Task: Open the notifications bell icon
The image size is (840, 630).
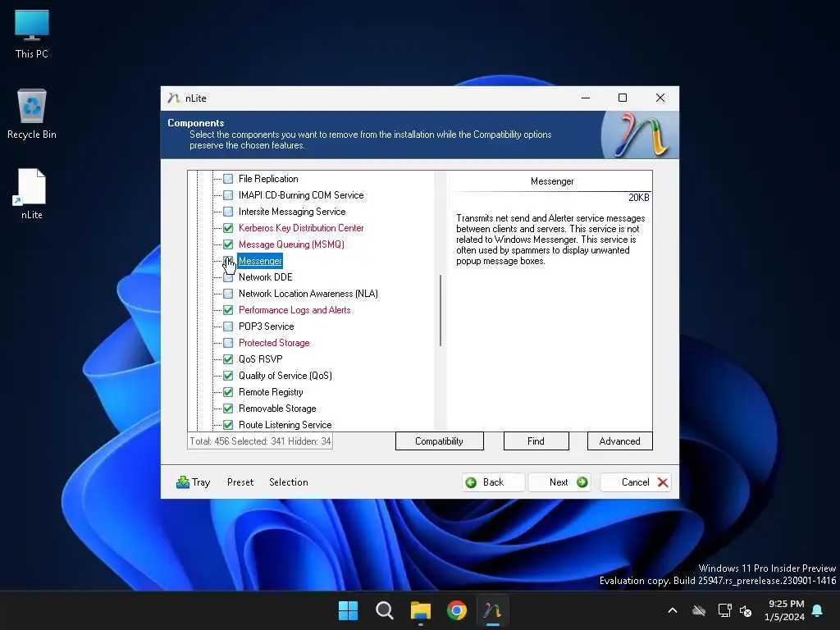Action: (x=817, y=610)
